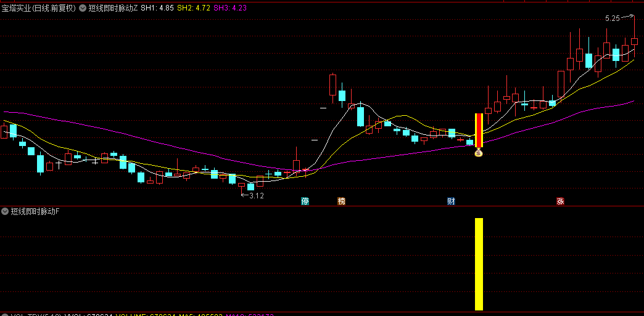
Task: Click the yellow SH2: 4.72 value
Action: [x=194, y=8]
